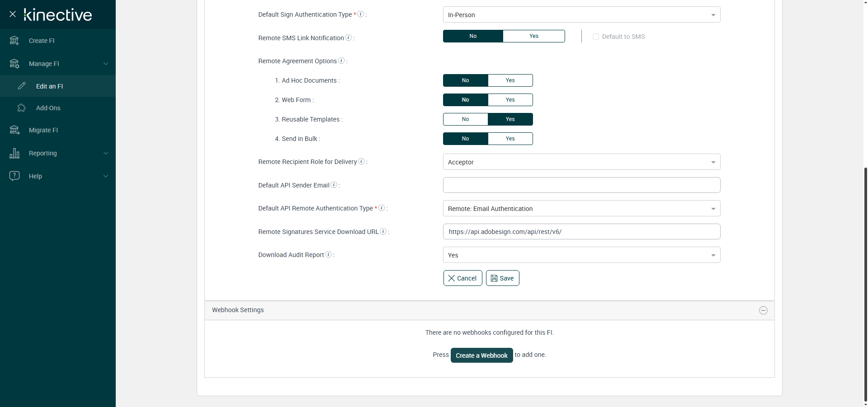Click the Create FI bank icon
Viewport: 868px width, 407px height.
(x=14, y=41)
